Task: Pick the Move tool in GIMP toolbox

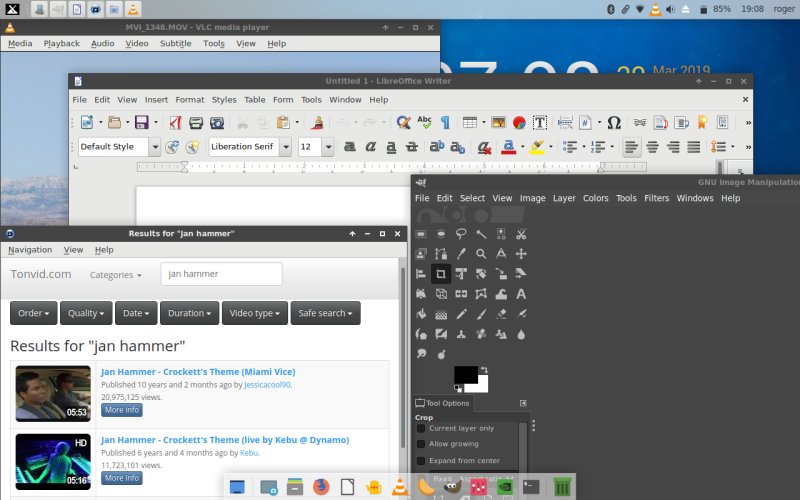Action: click(521, 254)
